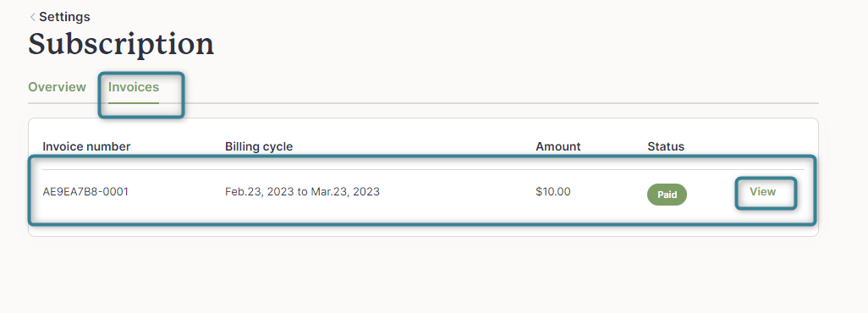This screenshot has height=313, width=868.
Task: Click the $10.00 invoice amount
Action: [553, 192]
